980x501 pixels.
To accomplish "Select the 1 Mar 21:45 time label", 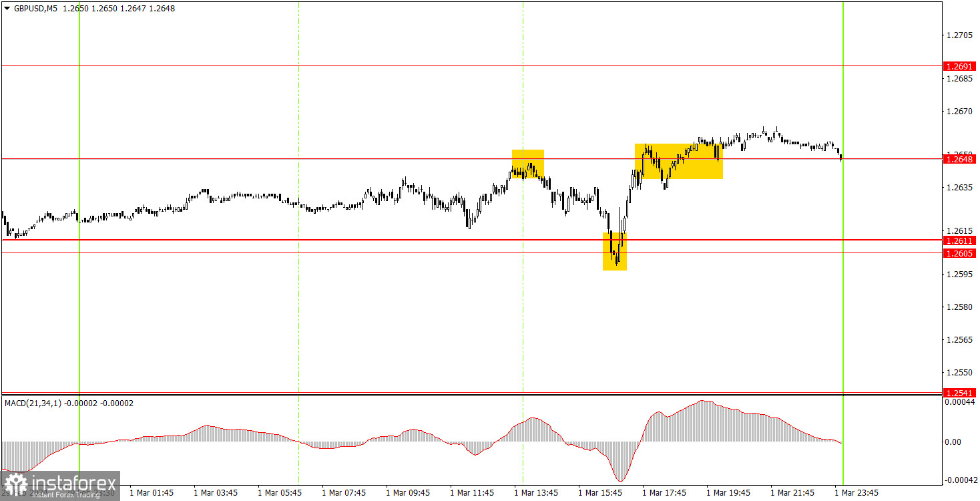I will (x=793, y=493).
